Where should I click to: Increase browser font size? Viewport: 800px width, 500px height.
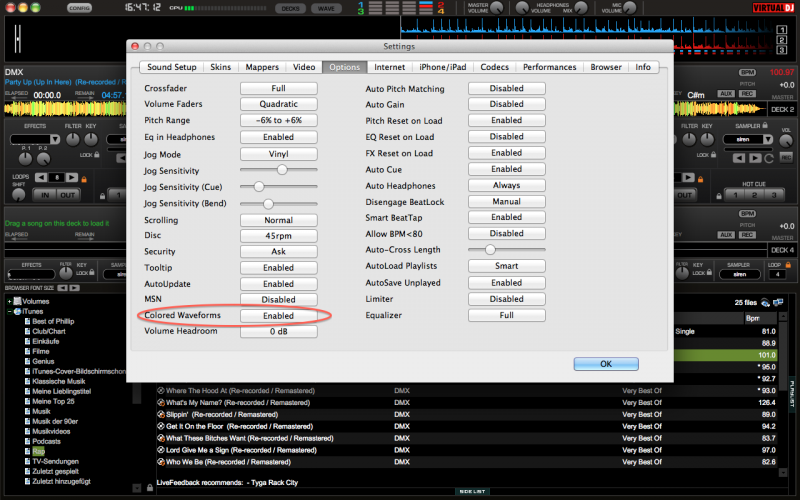tap(74, 288)
